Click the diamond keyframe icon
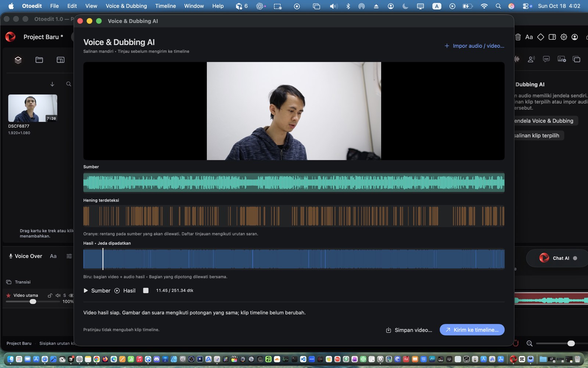 click(x=541, y=37)
